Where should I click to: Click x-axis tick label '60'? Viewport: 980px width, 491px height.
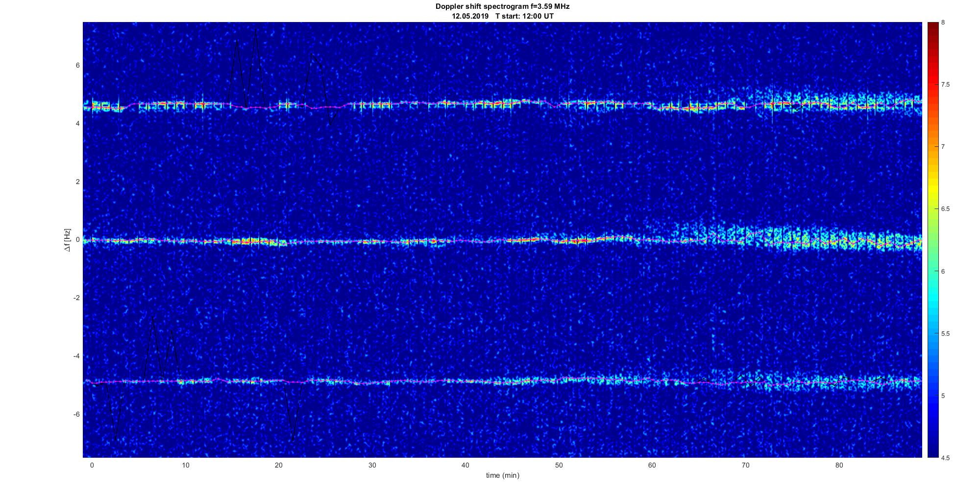point(652,465)
